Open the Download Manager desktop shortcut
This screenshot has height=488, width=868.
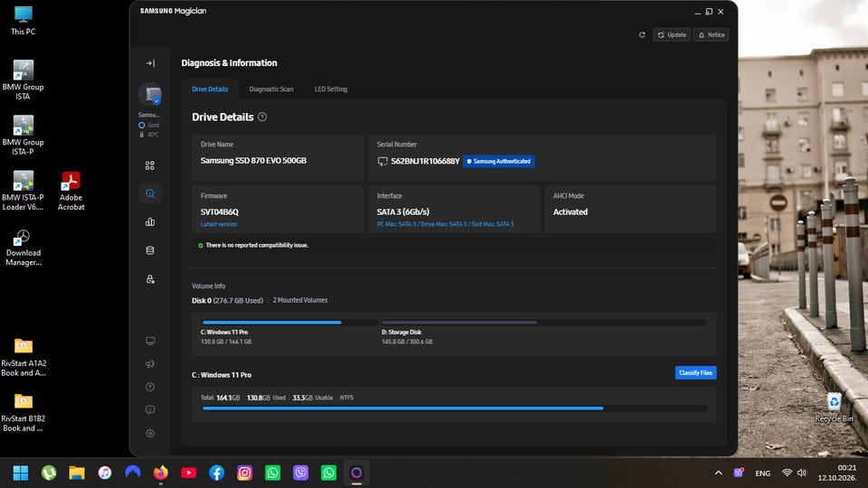coord(24,248)
